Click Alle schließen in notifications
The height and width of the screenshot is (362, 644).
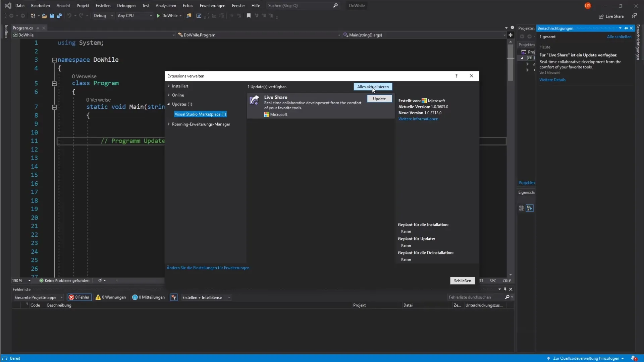pyautogui.click(x=619, y=37)
